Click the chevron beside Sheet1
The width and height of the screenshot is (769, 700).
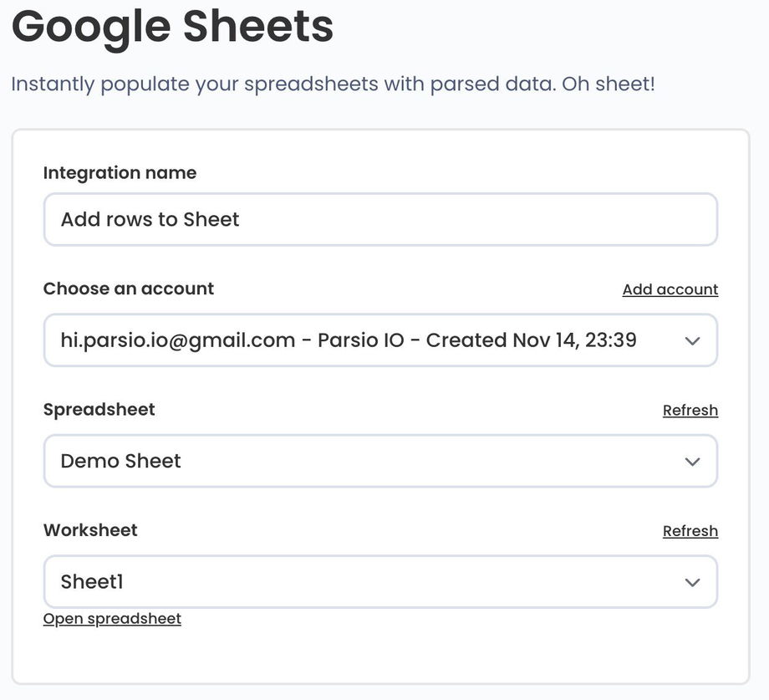pos(691,581)
